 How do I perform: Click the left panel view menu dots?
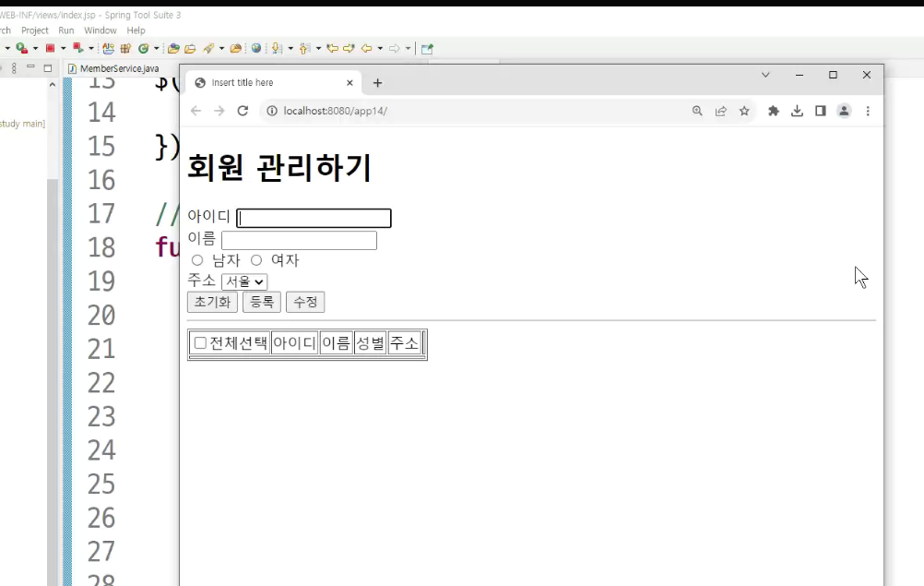(x=14, y=68)
